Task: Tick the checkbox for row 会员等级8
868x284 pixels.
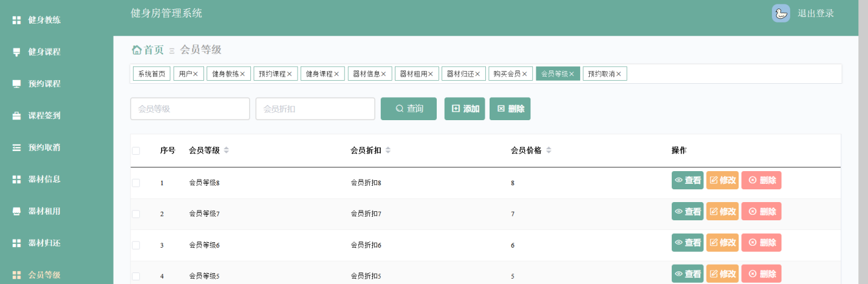Action: pos(136,182)
